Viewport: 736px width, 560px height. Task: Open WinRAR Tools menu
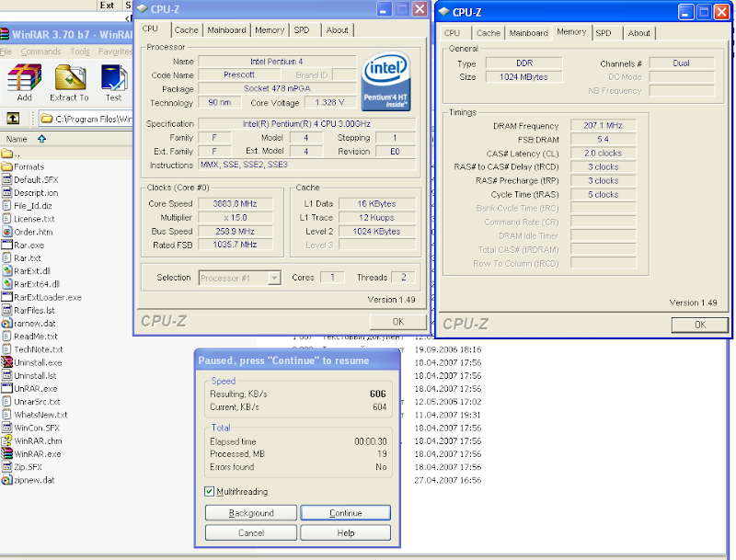pos(80,51)
